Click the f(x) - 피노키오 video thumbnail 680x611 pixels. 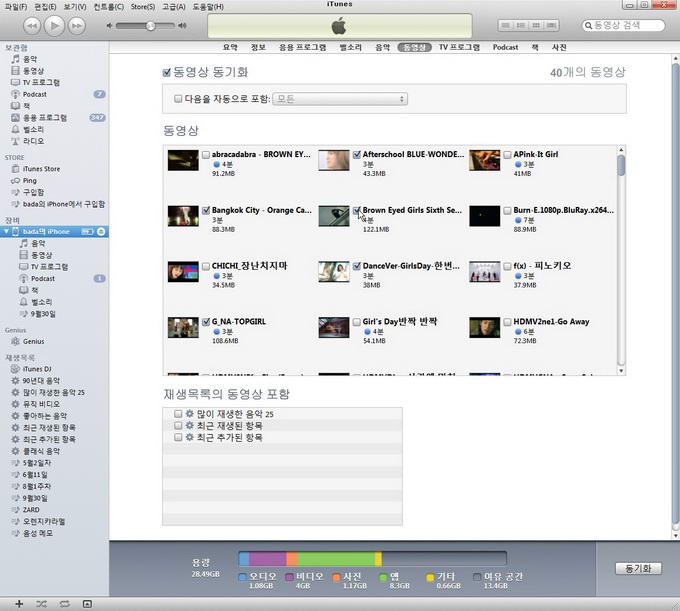pos(484,272)
